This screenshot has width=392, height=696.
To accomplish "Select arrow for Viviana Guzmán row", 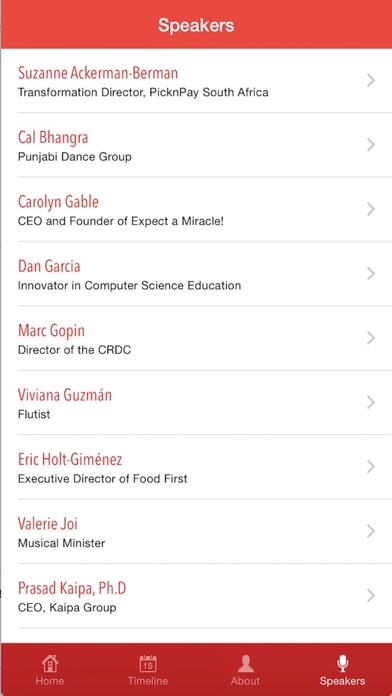I will coord(371,402).
